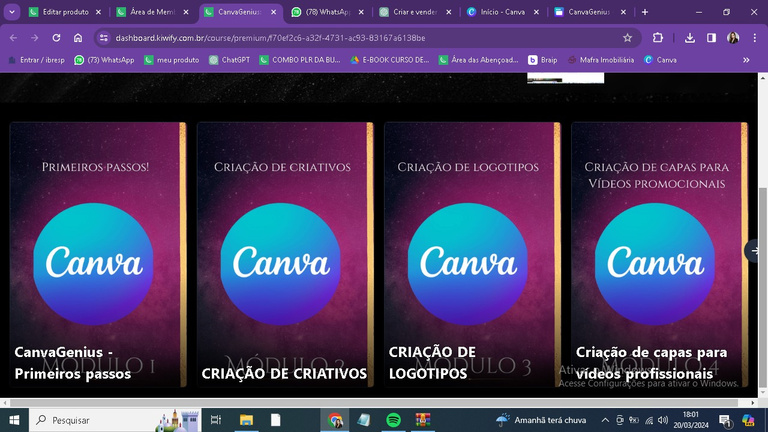Open the taskbar notepad app
Screen dimensions: 768x432
[x=364, y=420]
